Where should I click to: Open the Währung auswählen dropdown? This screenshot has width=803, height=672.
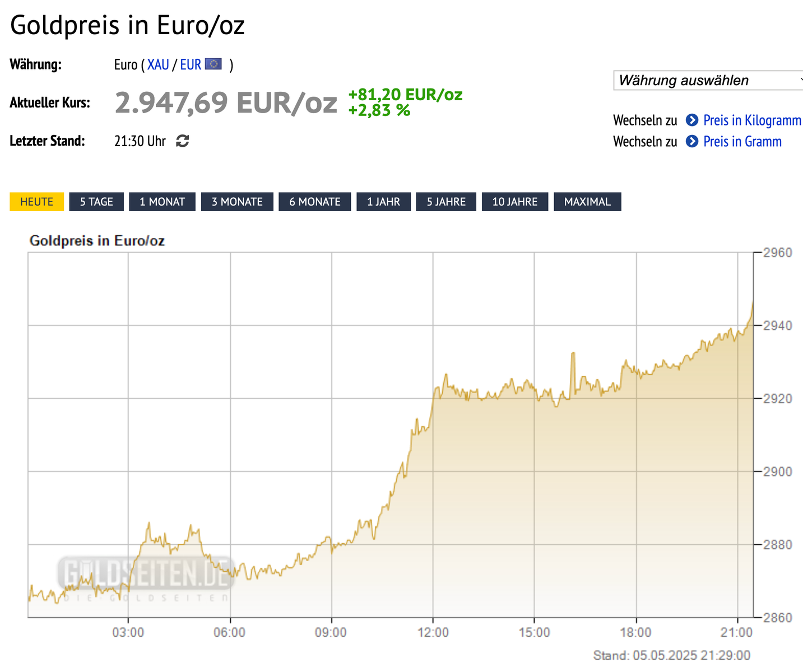click(708, 81)
